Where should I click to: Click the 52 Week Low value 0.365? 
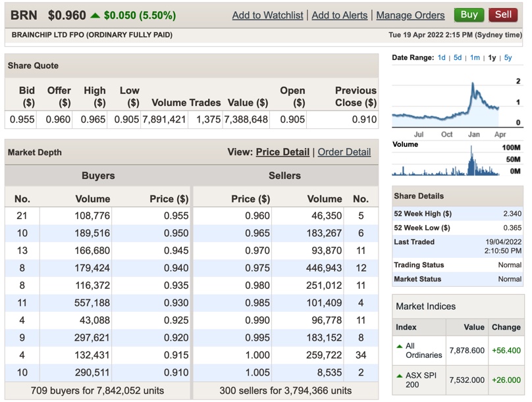[512, 228]
